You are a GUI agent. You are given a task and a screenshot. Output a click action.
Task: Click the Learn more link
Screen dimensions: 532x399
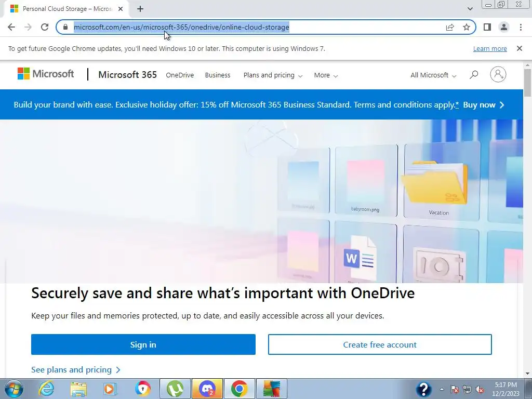coord(490,48)
